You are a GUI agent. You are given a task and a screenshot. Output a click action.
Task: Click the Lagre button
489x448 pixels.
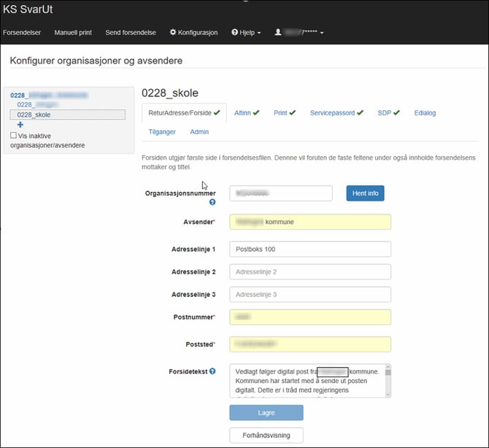(x=266, y=412)
